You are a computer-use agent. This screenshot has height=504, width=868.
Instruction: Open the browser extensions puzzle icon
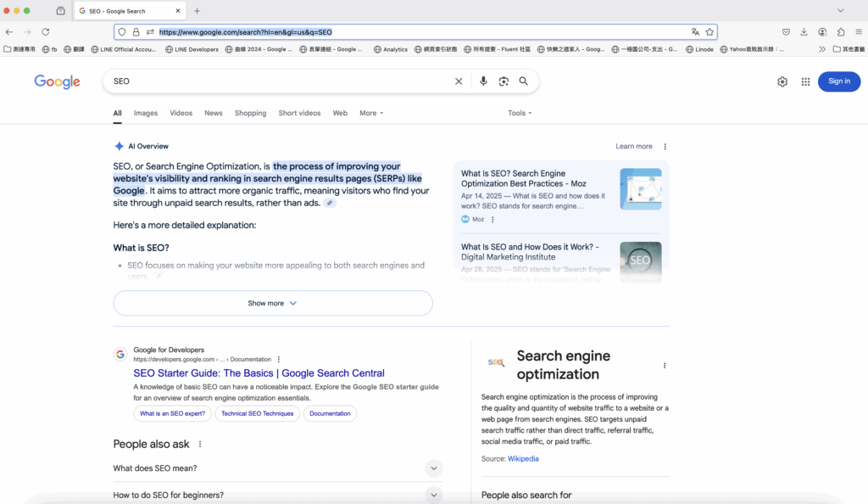pos(840,32)
